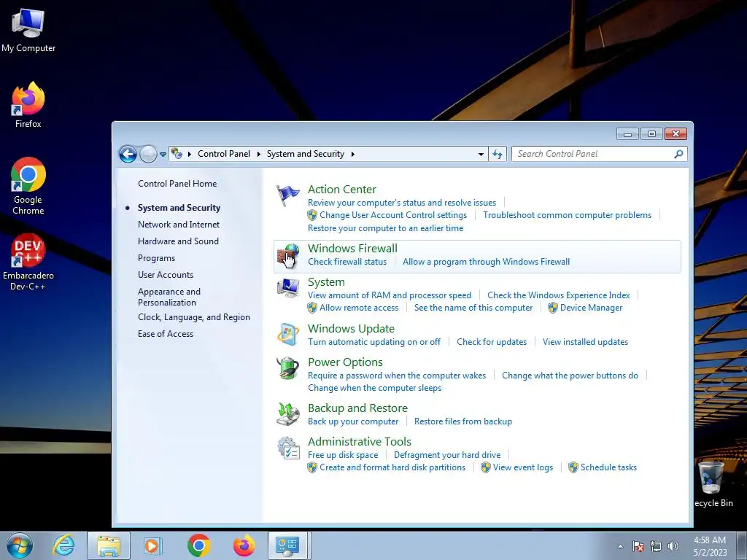Click the volume speaker tray icon
747x560 pixels.
pos(673,546)
